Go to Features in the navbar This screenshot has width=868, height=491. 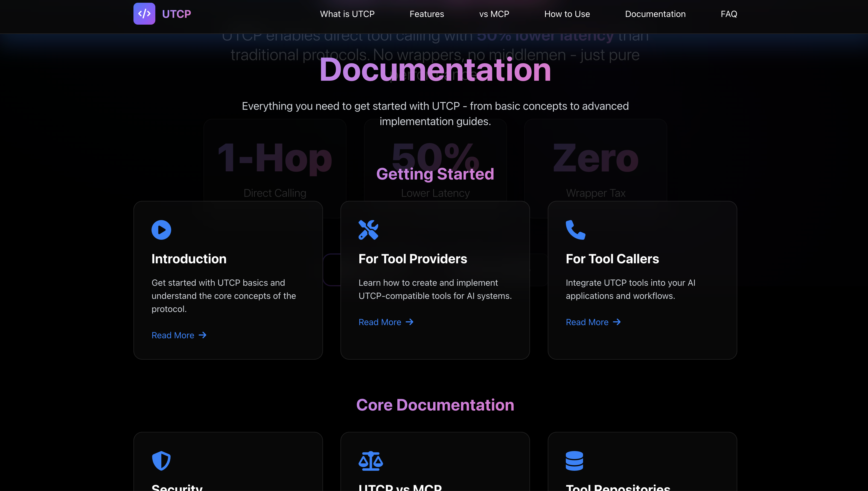[427, 14]
